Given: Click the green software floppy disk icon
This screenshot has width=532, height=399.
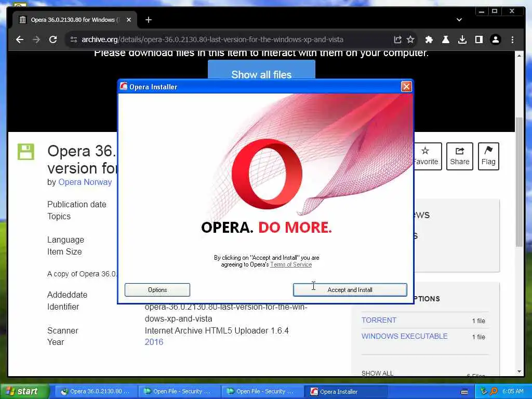Looking at the screenshot, I should click(x=26, y=152).
